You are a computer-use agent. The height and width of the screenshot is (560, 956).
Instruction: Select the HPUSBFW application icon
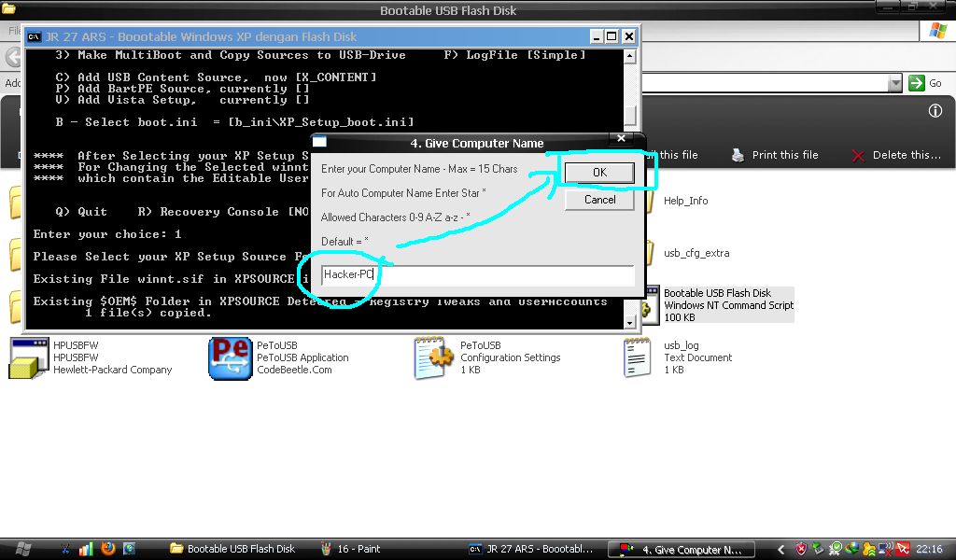(x=29, y=358)
